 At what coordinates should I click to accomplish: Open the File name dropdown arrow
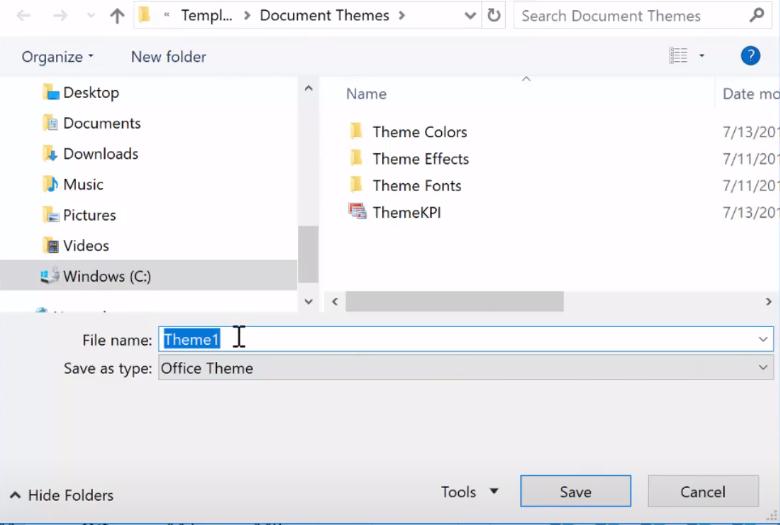[x=763, y=339]
